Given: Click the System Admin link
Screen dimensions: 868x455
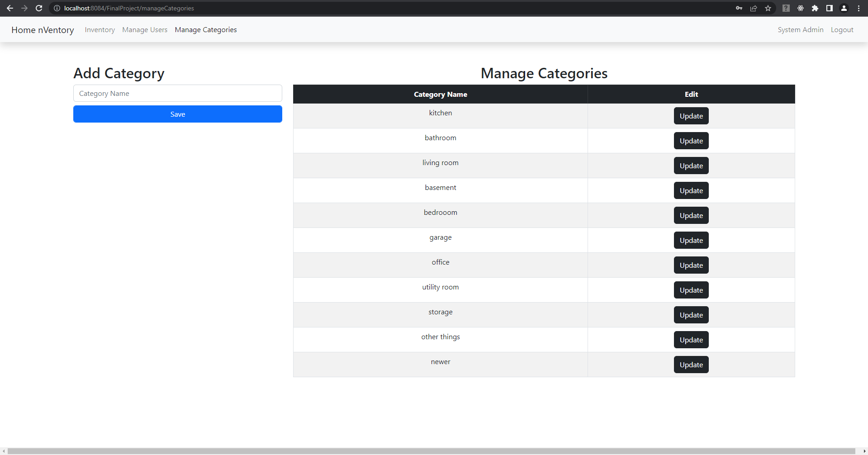Looking at the screenshot, I should (x=801, y=30).
